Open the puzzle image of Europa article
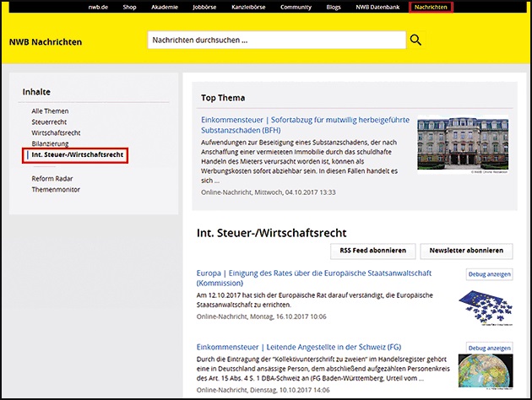This screenshot has height=400, width=532. 486,304
